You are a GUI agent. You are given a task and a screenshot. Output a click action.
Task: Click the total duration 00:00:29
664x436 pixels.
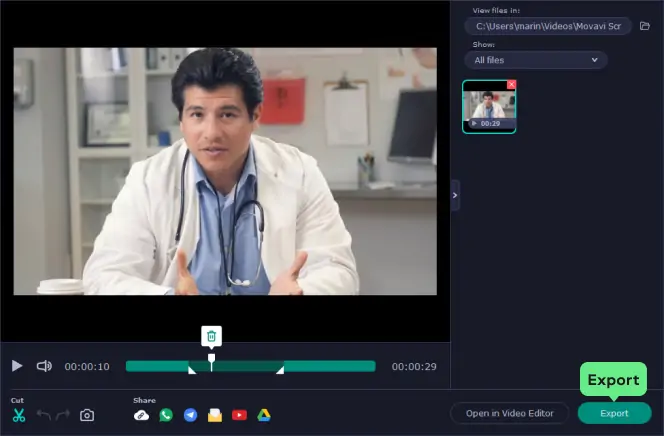[414, 367]
